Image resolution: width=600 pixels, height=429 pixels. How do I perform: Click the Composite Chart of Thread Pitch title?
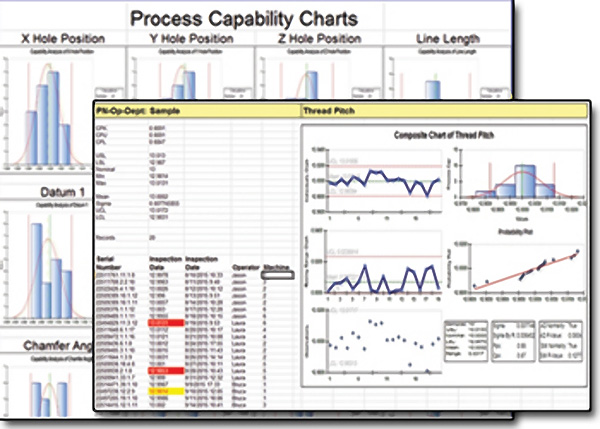(444, 135)
